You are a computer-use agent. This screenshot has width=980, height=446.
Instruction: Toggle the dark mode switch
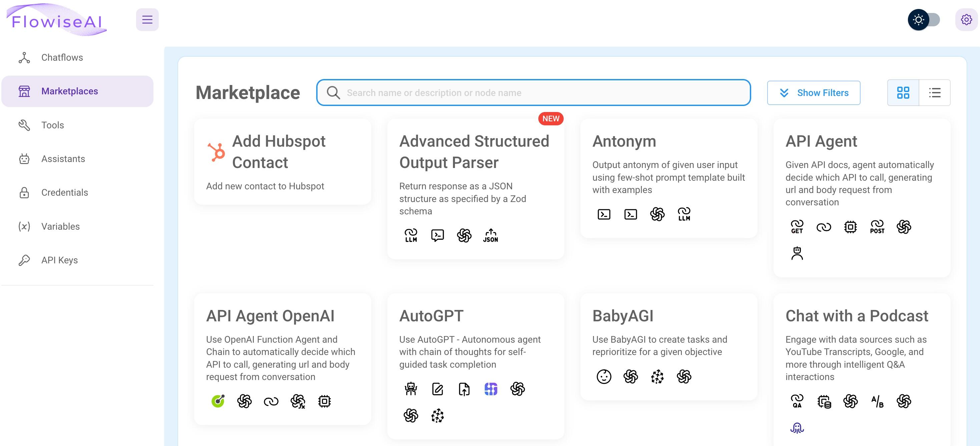pyautogui.click(x=924, y=20)
